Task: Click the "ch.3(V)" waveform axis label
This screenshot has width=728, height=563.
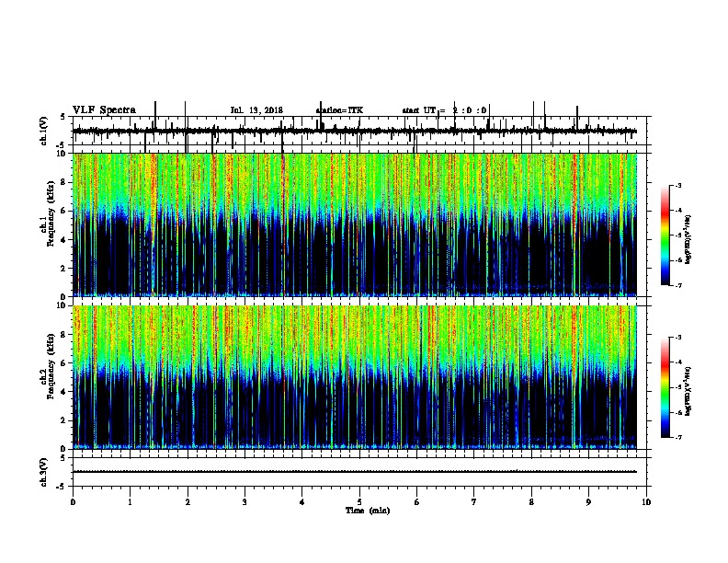Action: pyautogui.click(x=44, y=473)
